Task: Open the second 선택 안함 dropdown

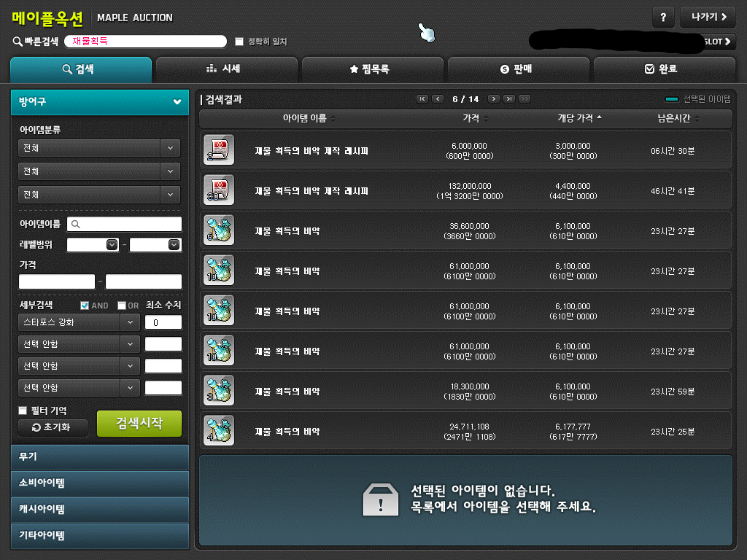Action: click(79, 366)
